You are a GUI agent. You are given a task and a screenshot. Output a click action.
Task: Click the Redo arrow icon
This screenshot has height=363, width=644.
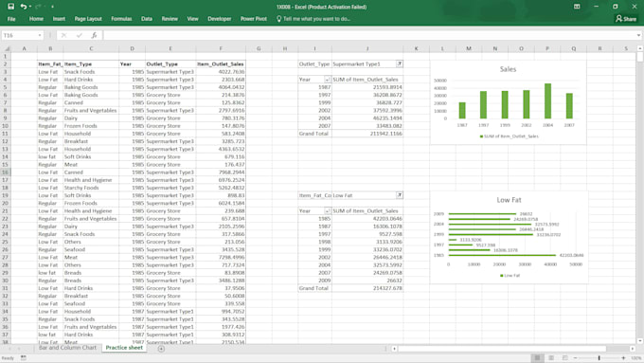click(x=39, y=7)
